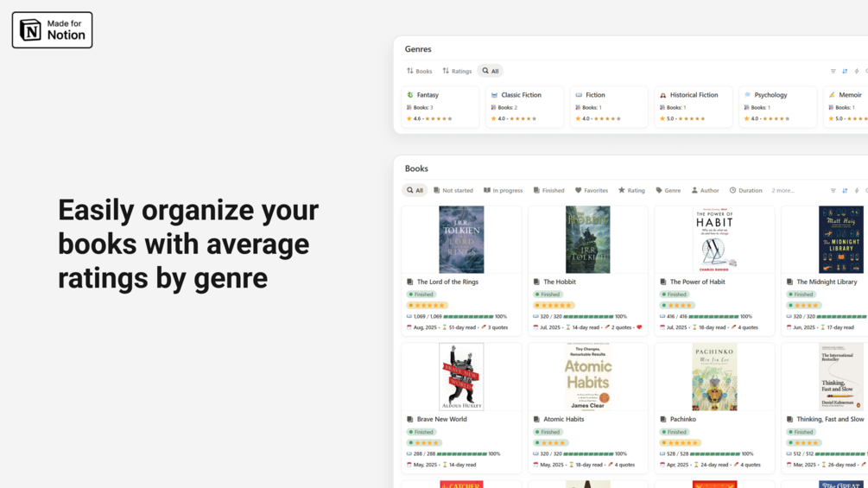Click the filter icon in Genres toolbar

833,71
